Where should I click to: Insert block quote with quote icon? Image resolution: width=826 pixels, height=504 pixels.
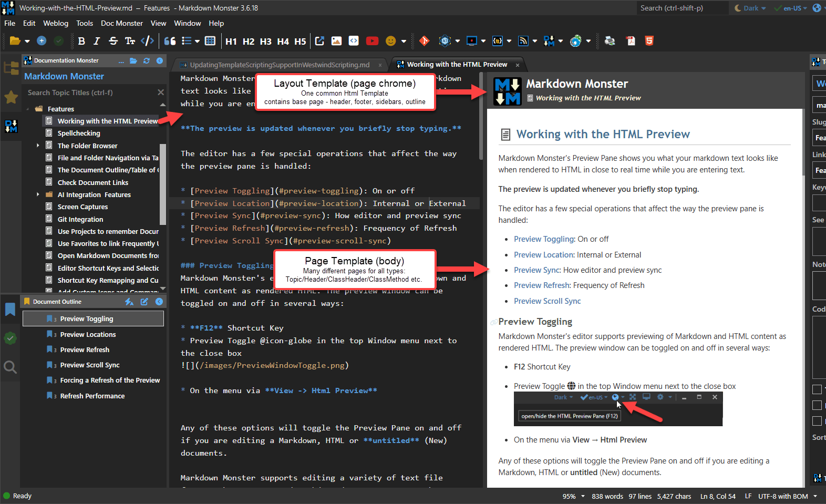(170, 41)
